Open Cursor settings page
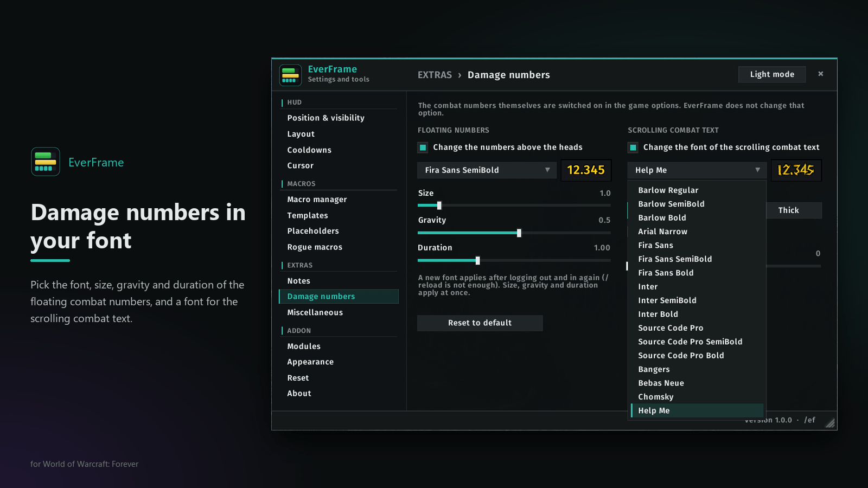The width and height of the screenshot is (868, 488). pos(339,166)
